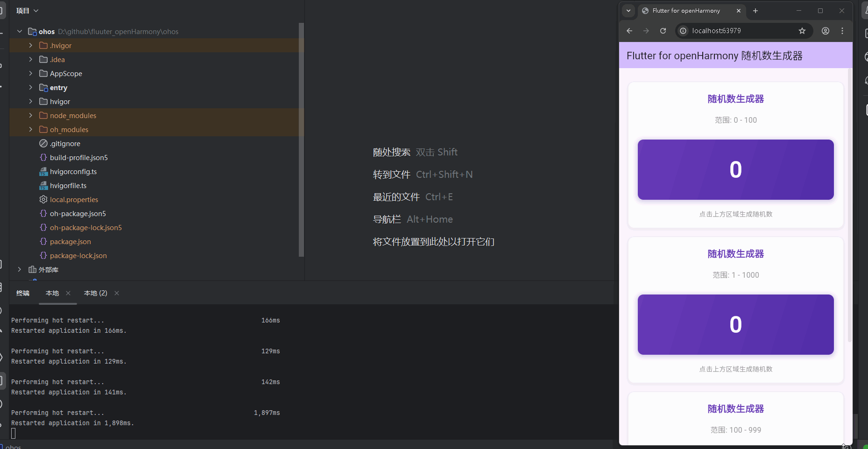Image resolution: width=868 pixels, height=449 pixels.
Task: Expand the oh_modules folder arrow
Action: click(31, 129)
